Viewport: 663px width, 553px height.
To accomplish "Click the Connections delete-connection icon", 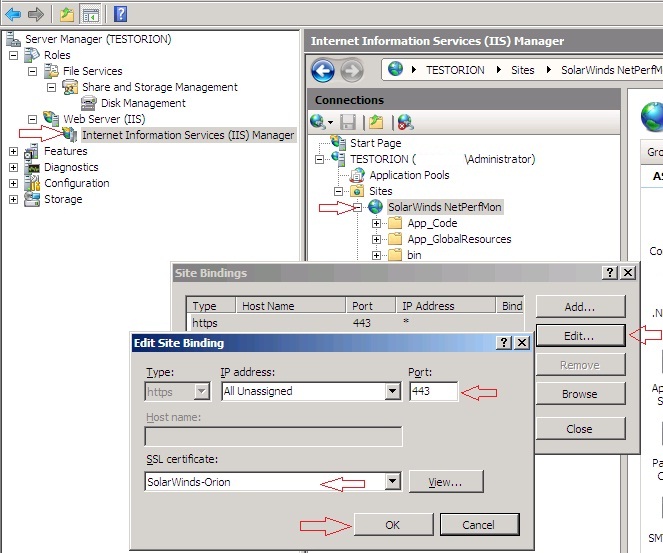I will 405,122.
